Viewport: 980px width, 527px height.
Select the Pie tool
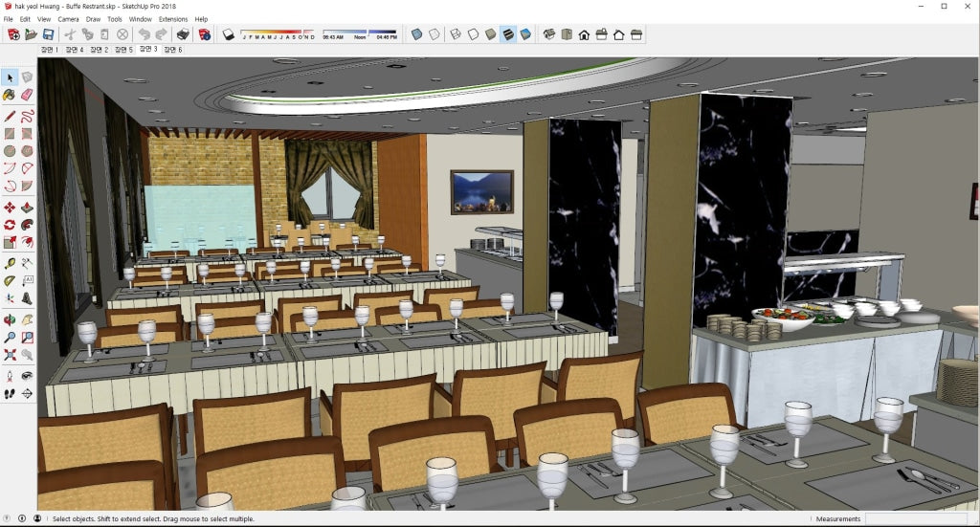[27, 187]
